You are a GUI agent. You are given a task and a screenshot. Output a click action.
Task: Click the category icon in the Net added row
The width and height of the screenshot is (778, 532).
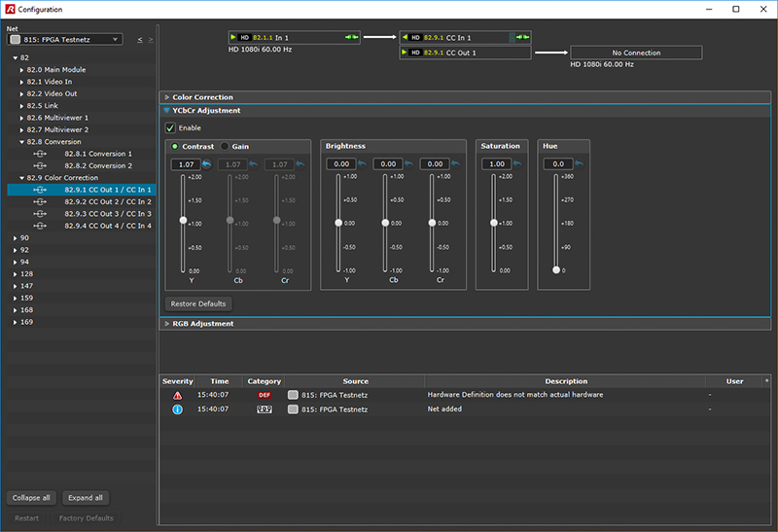pyautogui.click(x=264, y=409)
